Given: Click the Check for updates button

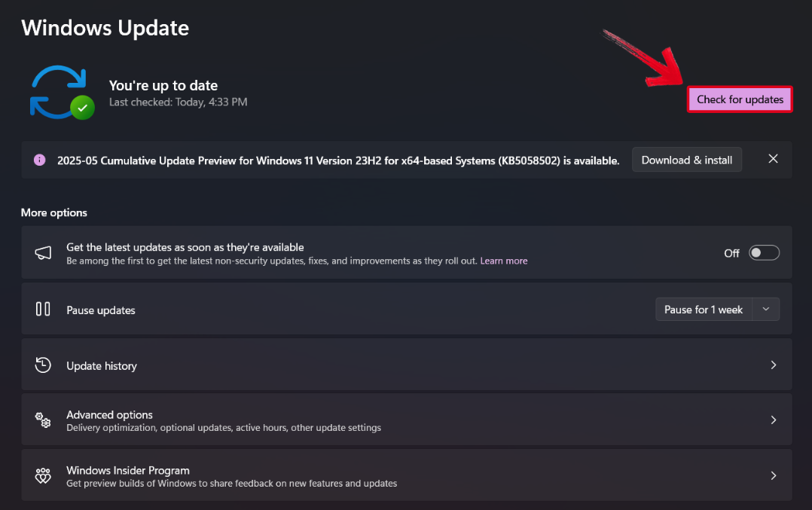Looking at the screenshot, I should coord(740,99).
